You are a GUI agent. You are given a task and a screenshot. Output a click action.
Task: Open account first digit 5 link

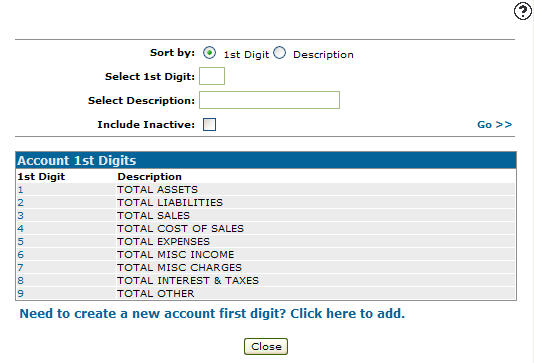point(20,241)
